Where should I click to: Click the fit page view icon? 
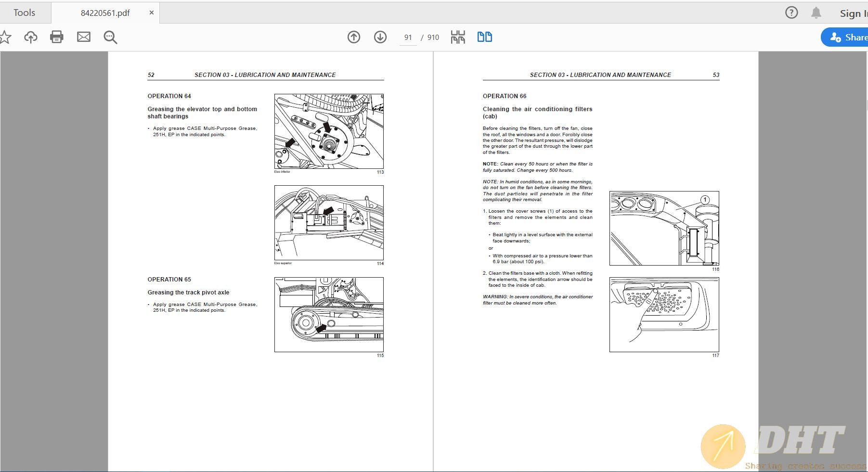tap(458, 37)
